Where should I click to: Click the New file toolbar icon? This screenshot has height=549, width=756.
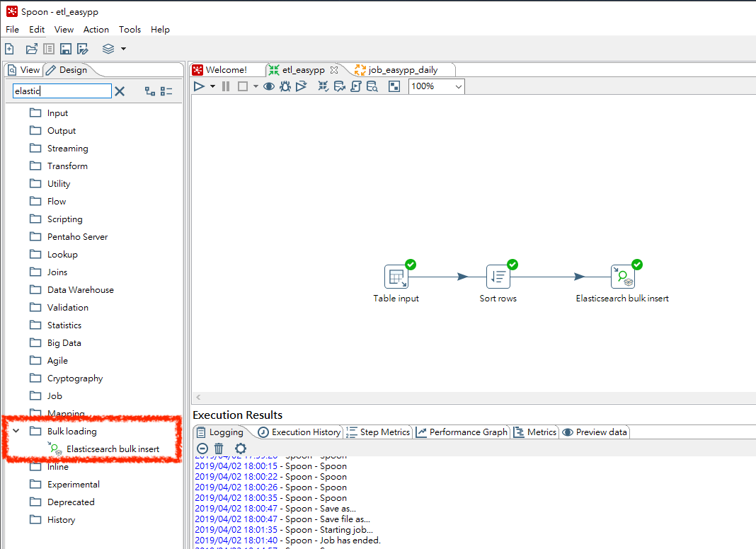pyautogui.click(x=9, y=49)
